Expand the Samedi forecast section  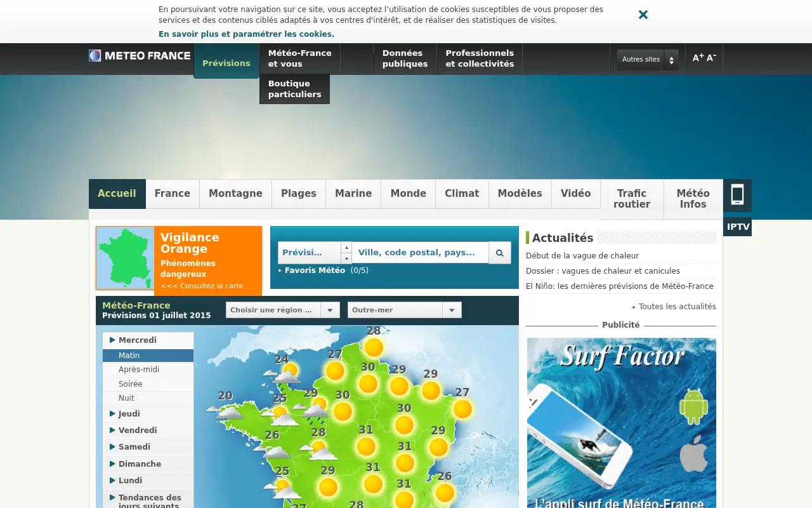point(148,447)
